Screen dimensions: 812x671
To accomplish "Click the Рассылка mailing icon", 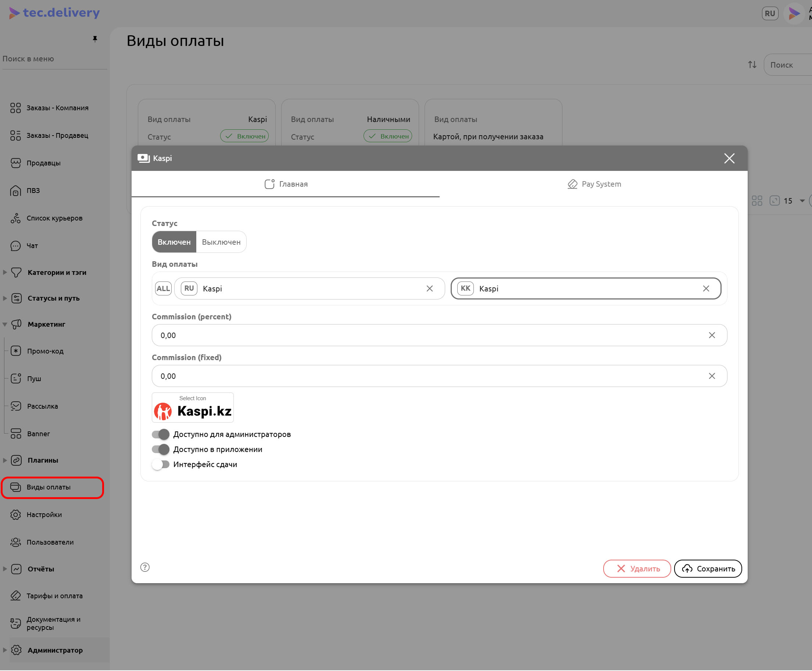I will click(x=16, y=407).
